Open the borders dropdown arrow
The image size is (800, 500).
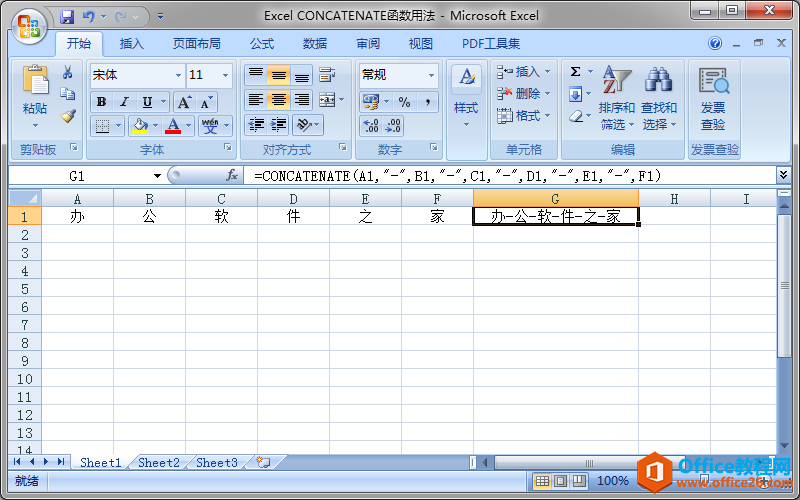118,125
